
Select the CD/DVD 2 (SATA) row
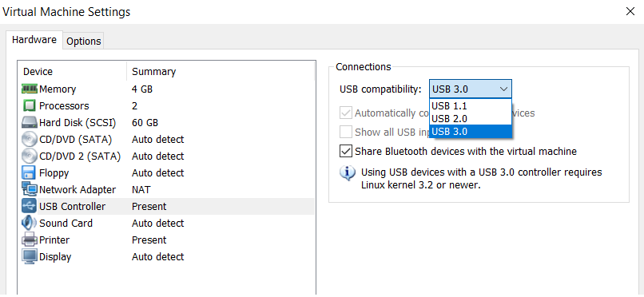168,156
